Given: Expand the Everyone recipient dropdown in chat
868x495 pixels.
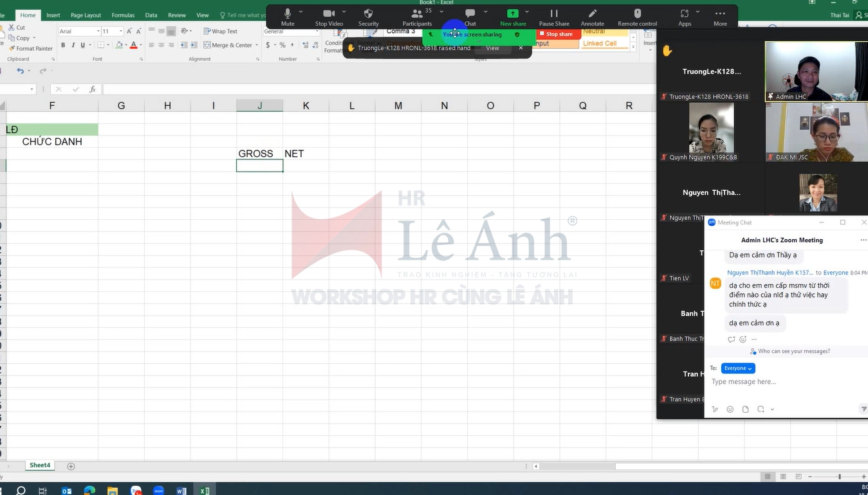Looking at the screenshot, I should 738,368.
